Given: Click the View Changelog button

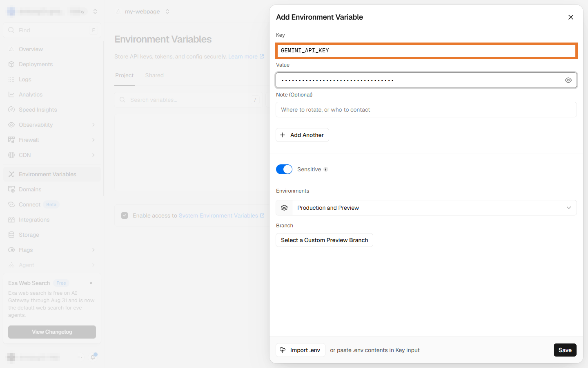Looking at the screenshot, I should coord(52,332).
